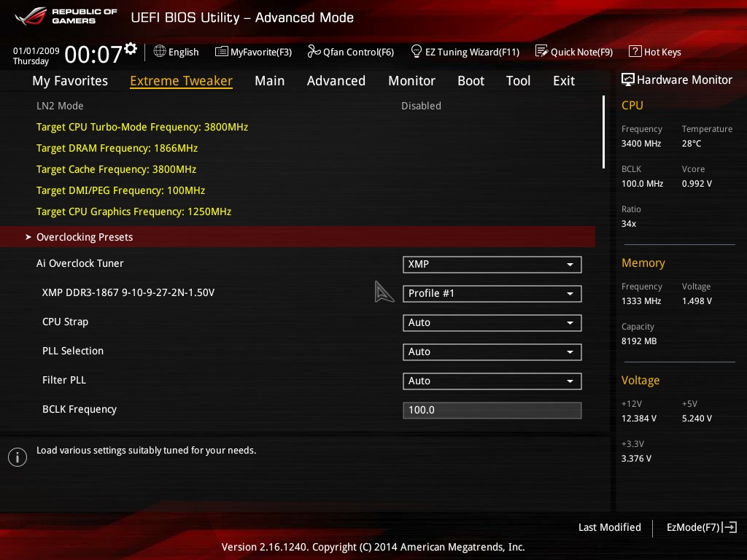Switch to the My Favorites tab

(x=70, y=81)
